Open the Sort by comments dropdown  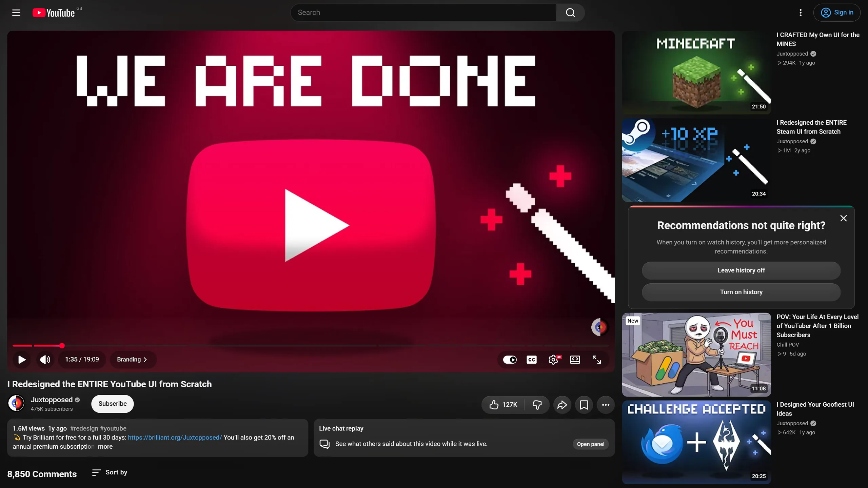click(110, 472)
